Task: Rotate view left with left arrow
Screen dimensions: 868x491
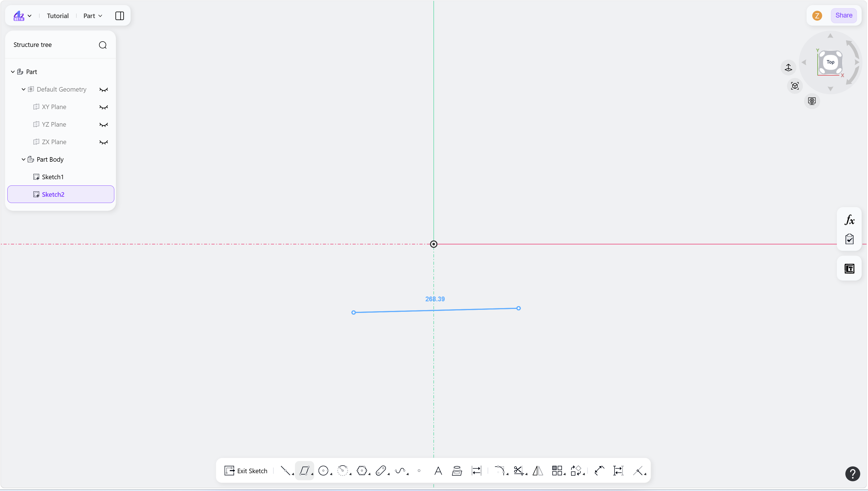Action: pos(804,62)
